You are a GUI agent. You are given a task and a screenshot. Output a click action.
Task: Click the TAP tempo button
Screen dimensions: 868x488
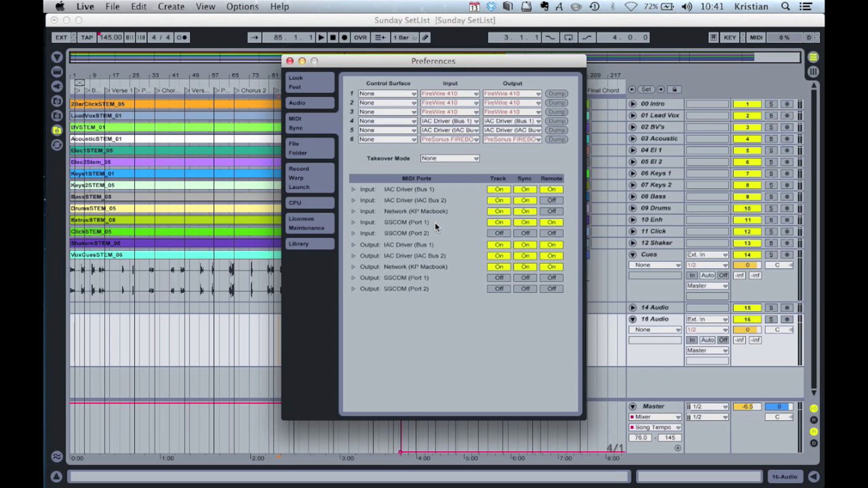tap(87, 38)
